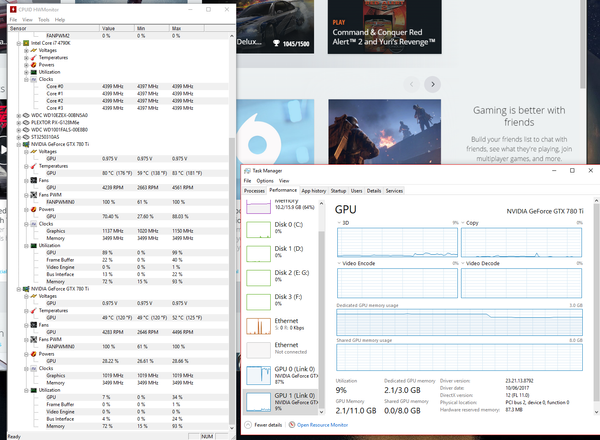This screenshot has width=600, height=440.
Task: Switch to App history tab
Action: (x=313, y=191)
